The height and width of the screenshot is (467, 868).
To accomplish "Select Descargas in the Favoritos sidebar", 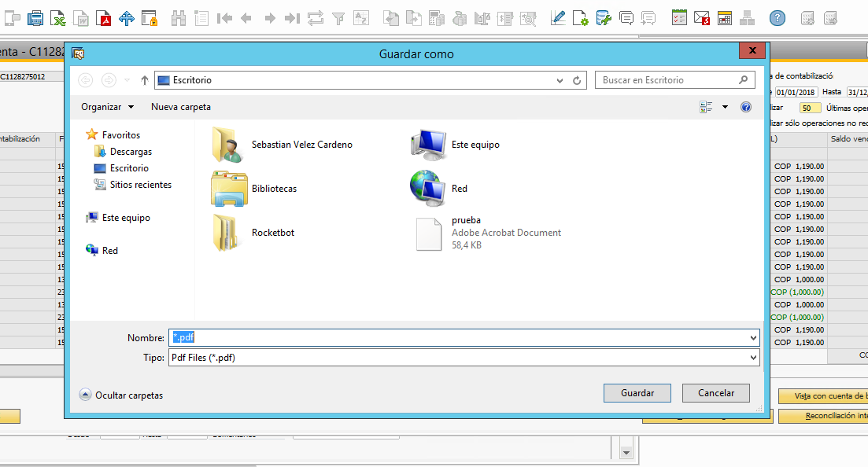I will coord(131,152).
